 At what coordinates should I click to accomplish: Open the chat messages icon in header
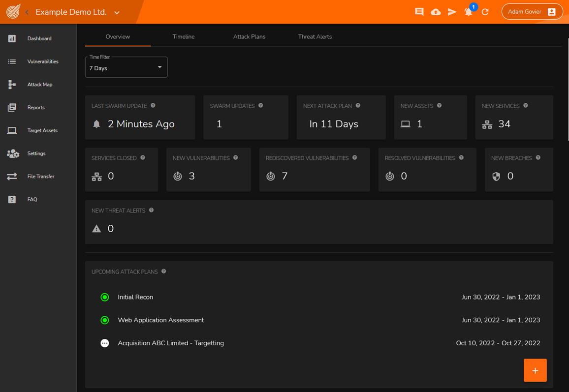(419, 12)
